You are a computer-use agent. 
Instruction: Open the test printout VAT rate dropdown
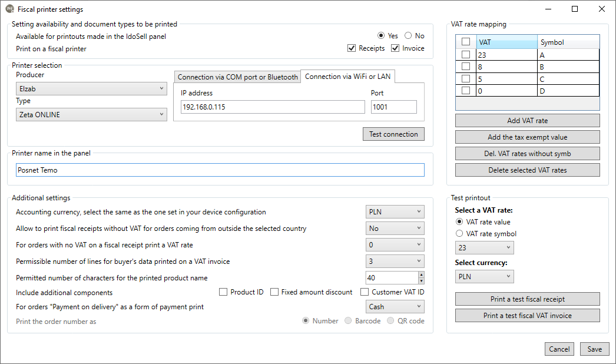click(x=485, y=247)
